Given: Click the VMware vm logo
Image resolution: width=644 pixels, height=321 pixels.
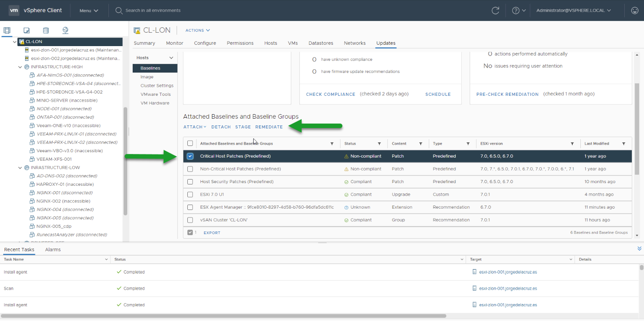Looking at the screenshot, I should click(x=14, y=10).
